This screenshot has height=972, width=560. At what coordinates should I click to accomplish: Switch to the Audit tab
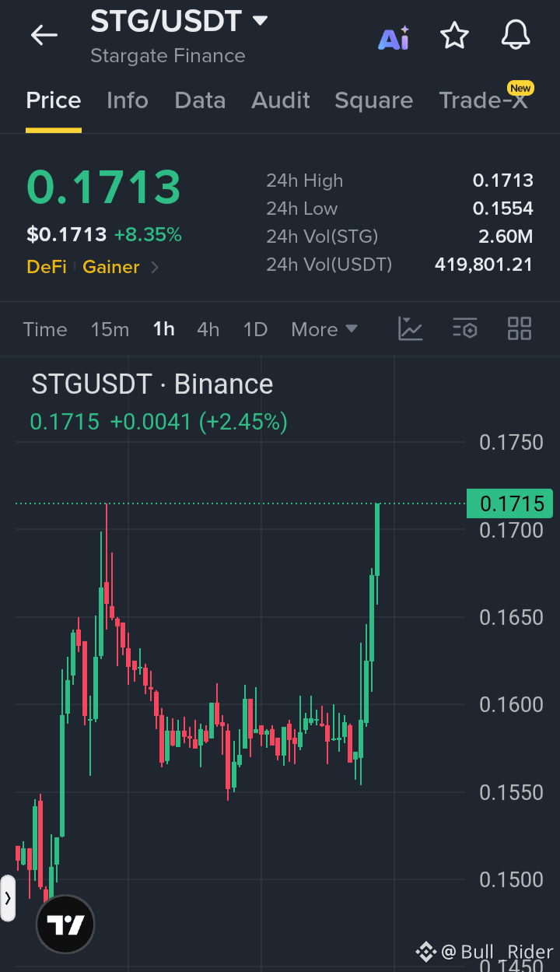281,100
